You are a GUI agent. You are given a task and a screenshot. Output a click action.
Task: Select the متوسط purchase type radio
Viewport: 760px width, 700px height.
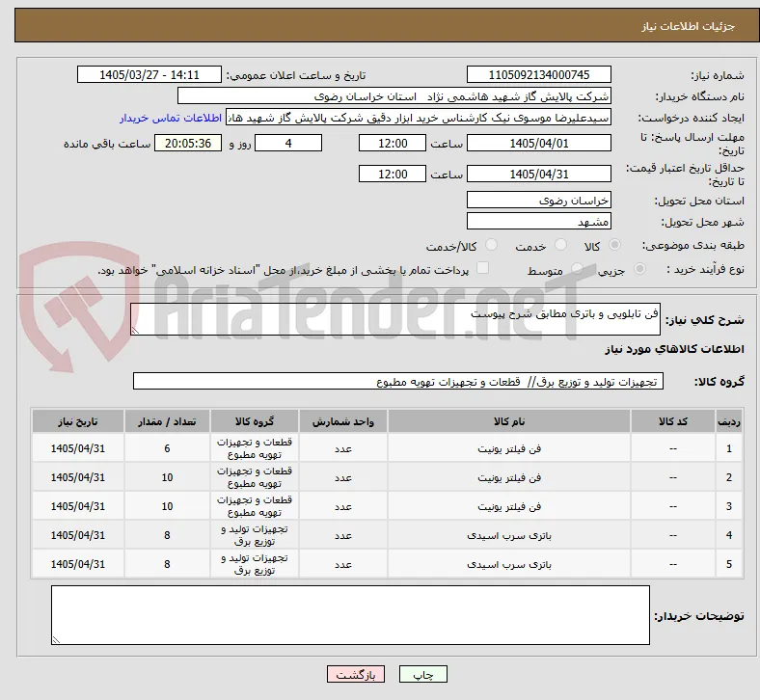[x=577, y=269]
